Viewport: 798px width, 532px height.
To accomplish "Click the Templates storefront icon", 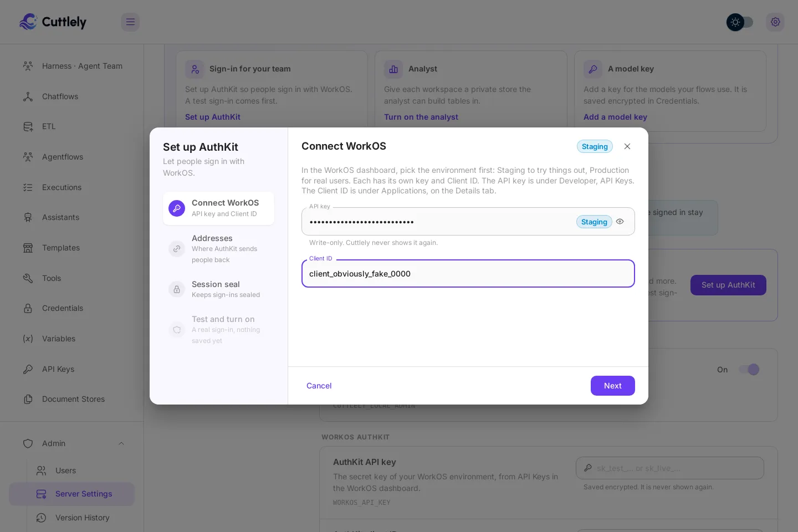I will [28, 248].
